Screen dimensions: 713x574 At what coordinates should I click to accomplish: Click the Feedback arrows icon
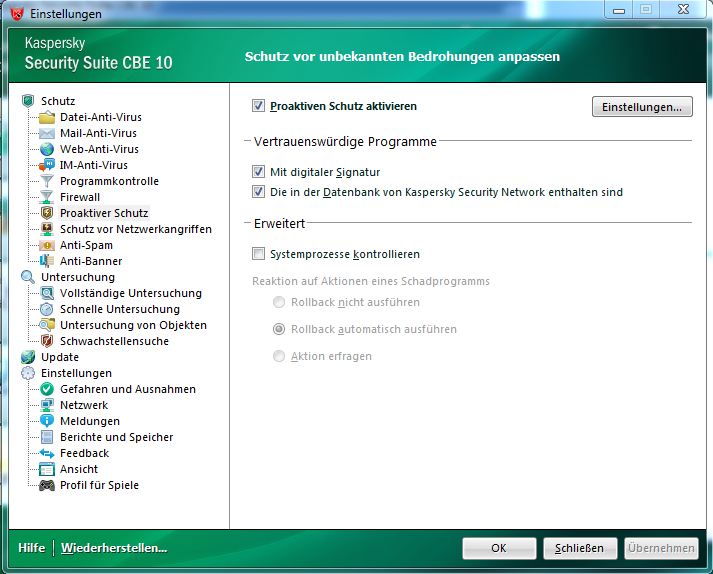tap(47, 453)
